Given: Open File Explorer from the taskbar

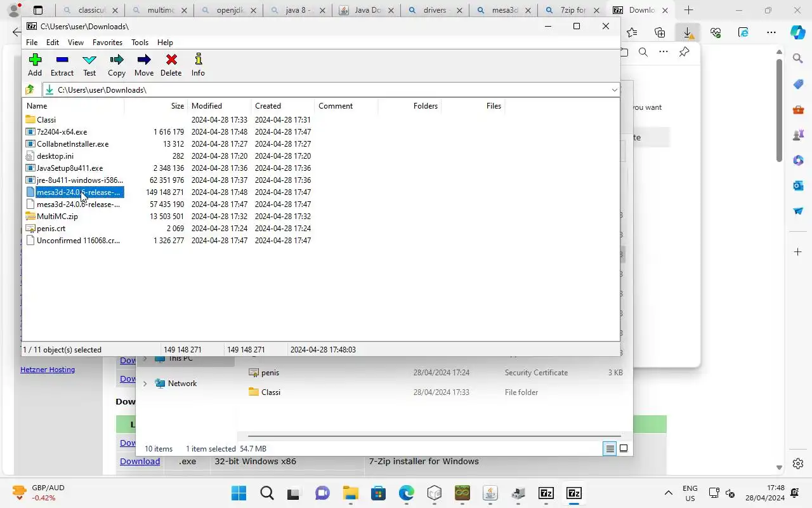Looking at the screenshot, I should click(x=351, y=493).
